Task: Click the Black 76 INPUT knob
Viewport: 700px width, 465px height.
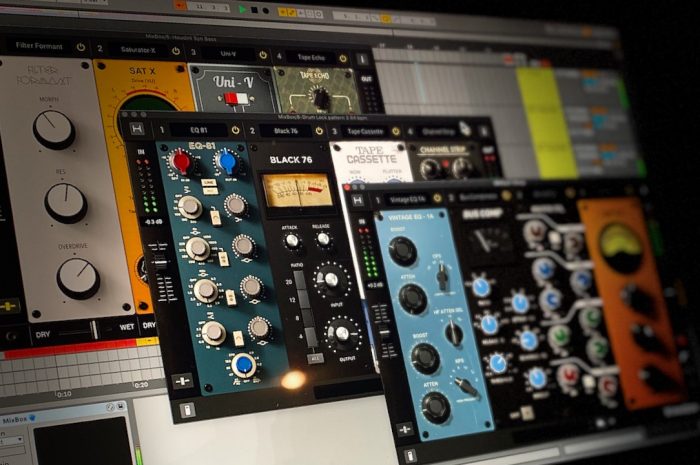Action: [x=331, y=279]
